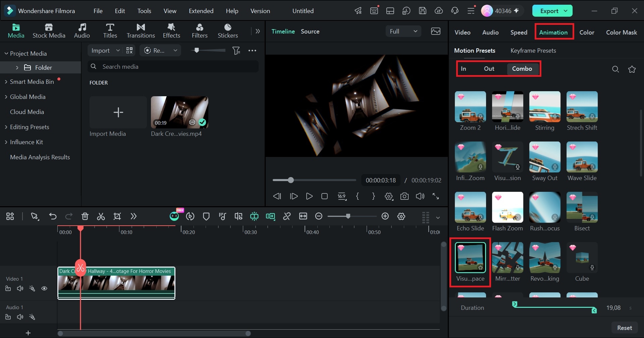Select the Out motion preset filter

click(x=489, y=68)
